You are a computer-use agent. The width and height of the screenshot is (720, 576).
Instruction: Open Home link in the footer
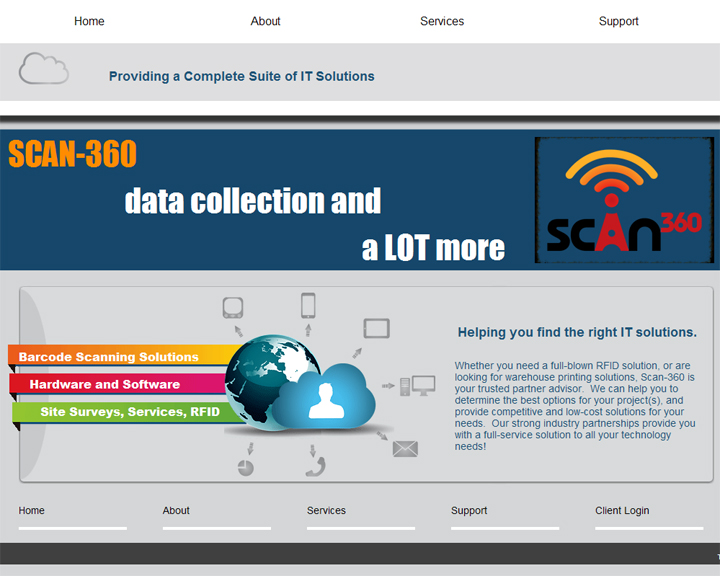tap(31, 510)
